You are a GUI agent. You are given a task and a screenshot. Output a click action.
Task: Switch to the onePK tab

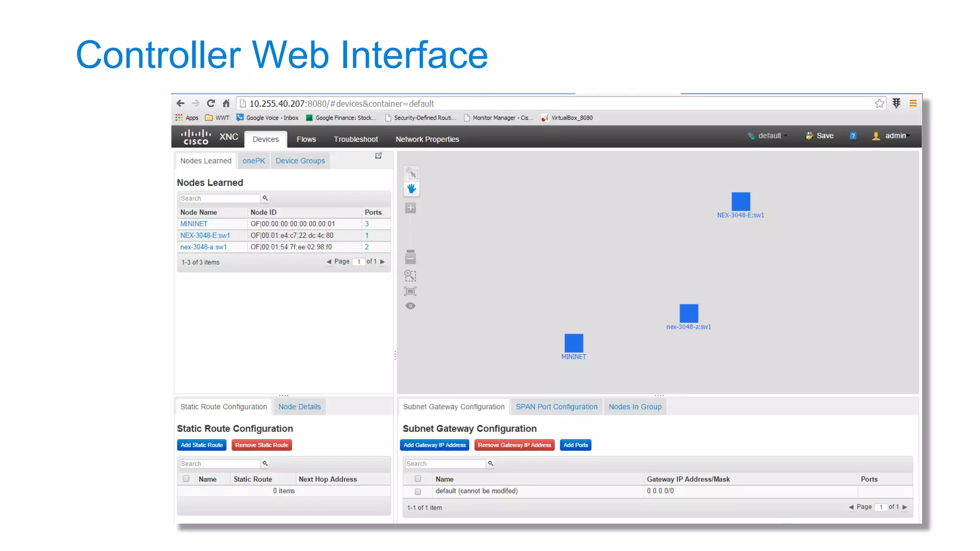[x=254, y=161]
